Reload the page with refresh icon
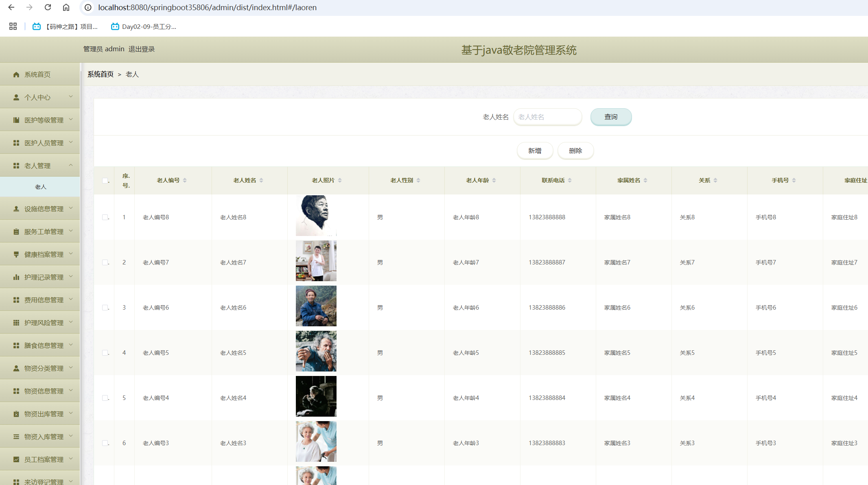Screen dimensions: 868x485 (48, 7)
